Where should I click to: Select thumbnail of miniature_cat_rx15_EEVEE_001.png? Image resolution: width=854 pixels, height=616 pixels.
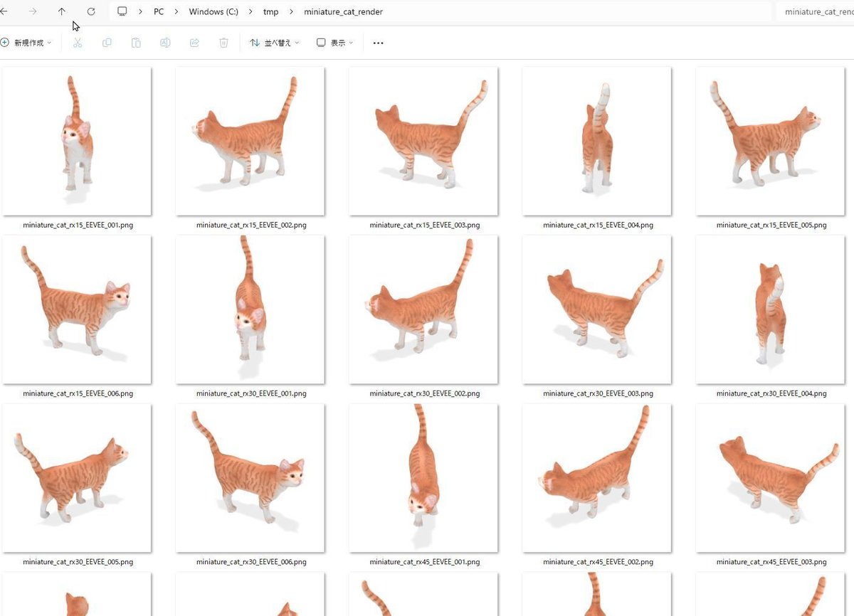77,142
